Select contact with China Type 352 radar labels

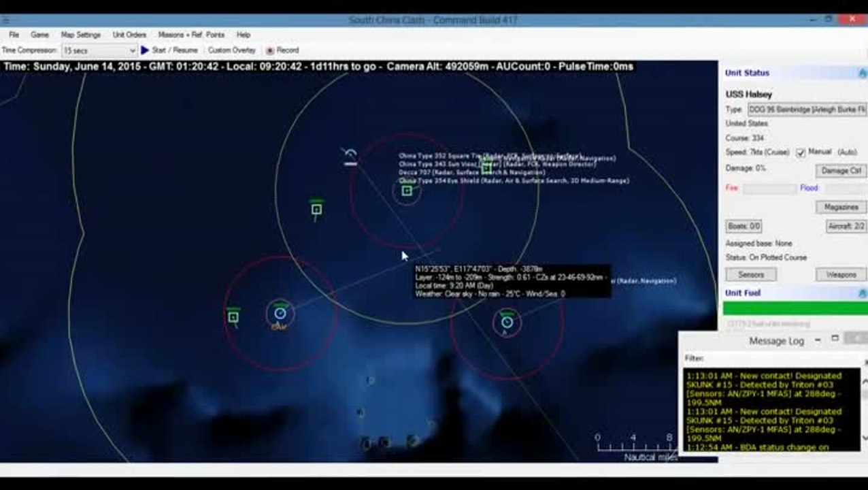(x=407, y=191)
